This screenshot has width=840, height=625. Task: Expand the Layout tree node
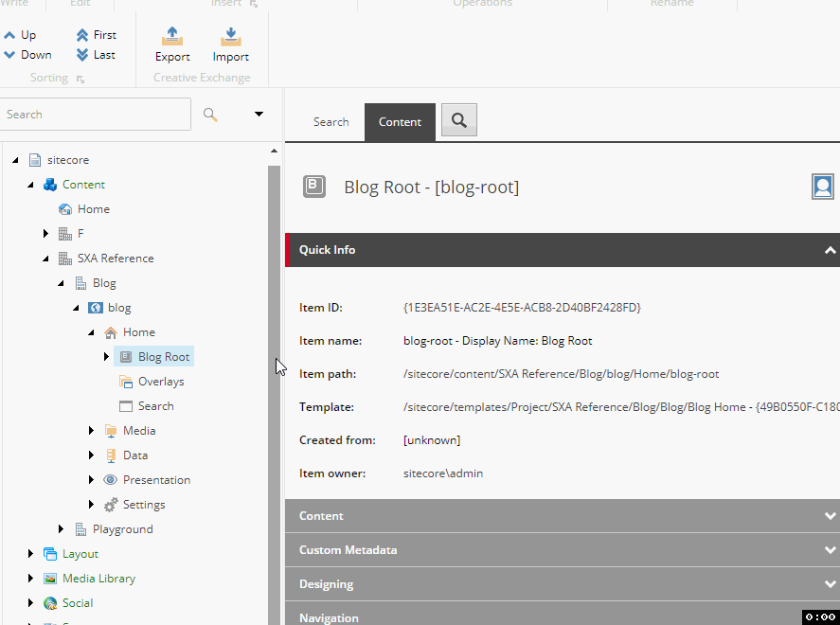29,553
